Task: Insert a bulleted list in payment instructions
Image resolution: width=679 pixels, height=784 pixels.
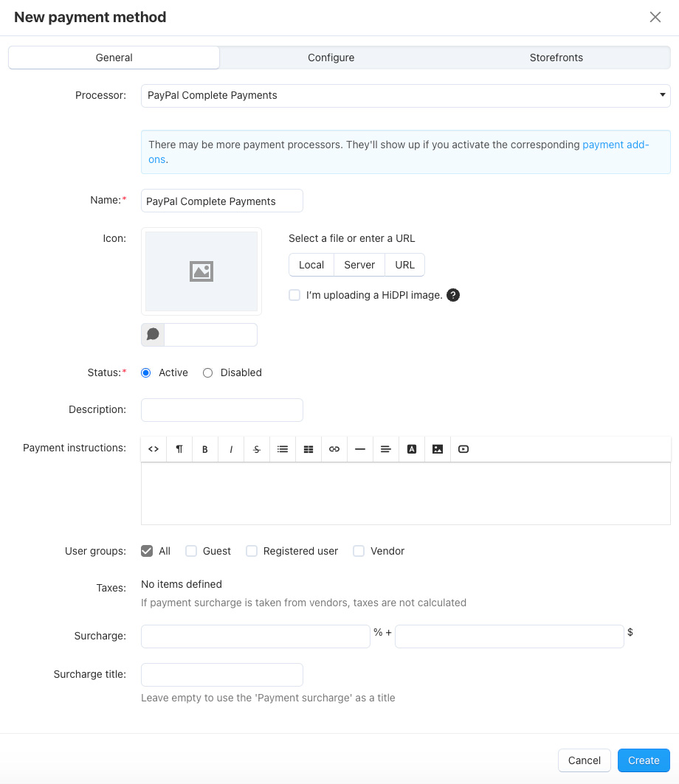Action: point(282,448)
